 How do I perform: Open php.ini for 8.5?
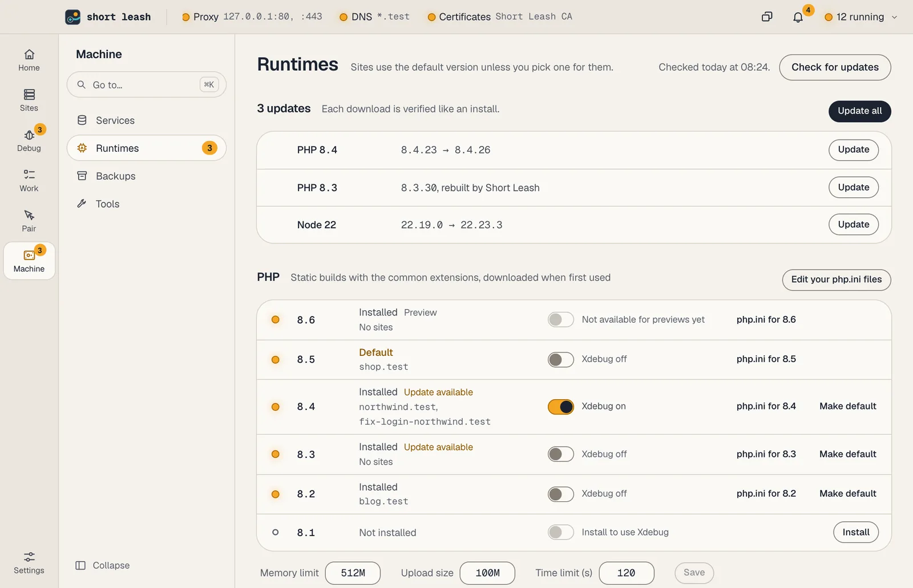coord(766,359)
